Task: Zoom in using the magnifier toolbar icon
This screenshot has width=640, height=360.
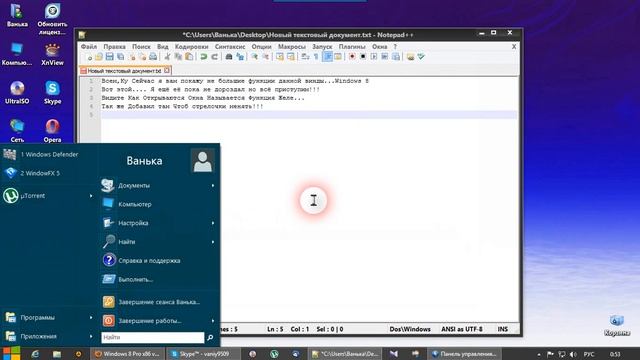Action: click(x=254, y=57)
